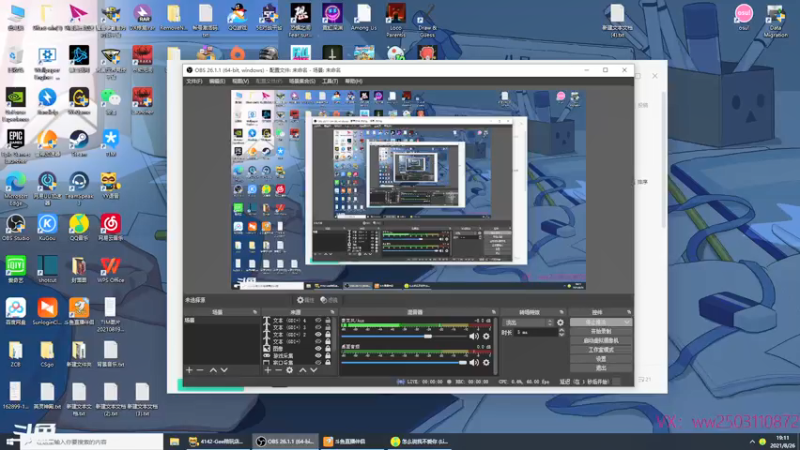Click the 开始录制 button
The image size is (800, 450).
pyautogui.click(x=601, y=332)
